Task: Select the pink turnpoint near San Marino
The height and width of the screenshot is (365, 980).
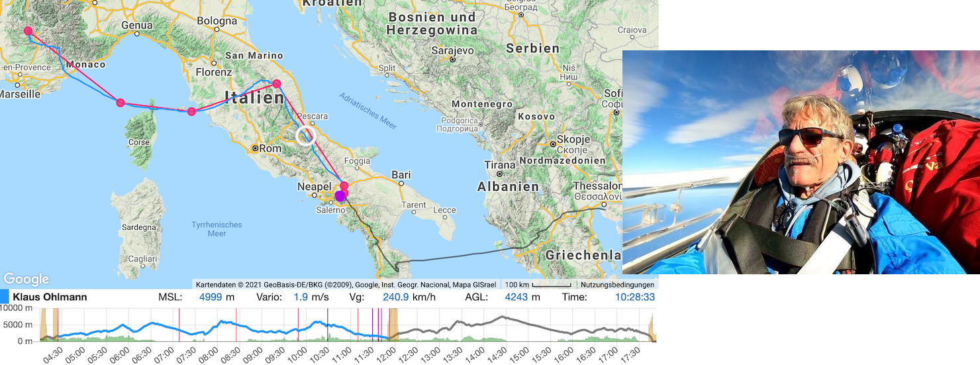Action: (x=277, y=83)
